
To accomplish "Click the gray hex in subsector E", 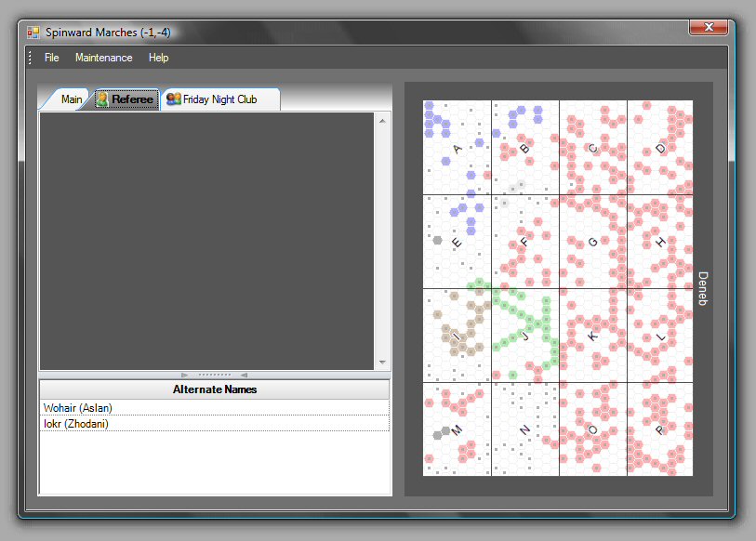I will tap(437, 240).
